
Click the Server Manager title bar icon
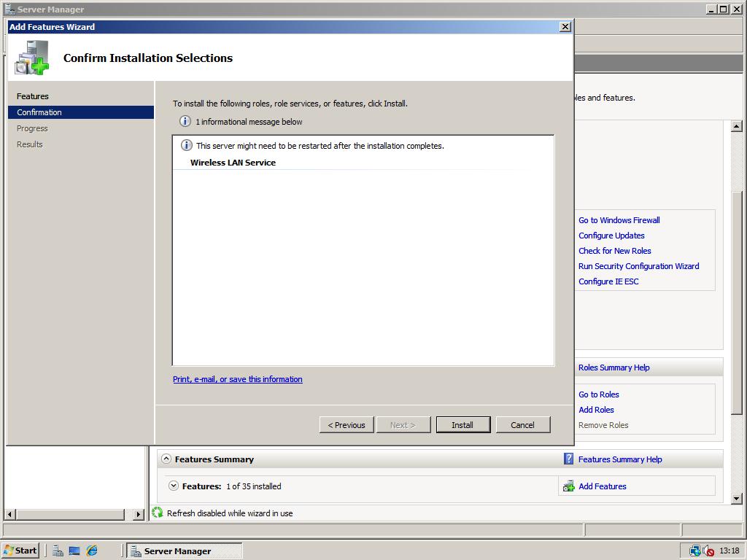point(9,9)
